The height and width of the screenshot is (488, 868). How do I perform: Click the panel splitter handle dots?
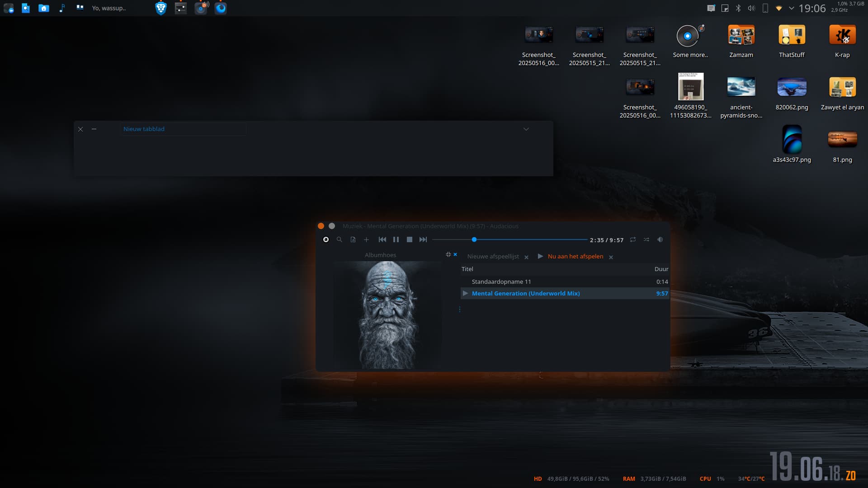pyautogui.click(x=460, y=310)
